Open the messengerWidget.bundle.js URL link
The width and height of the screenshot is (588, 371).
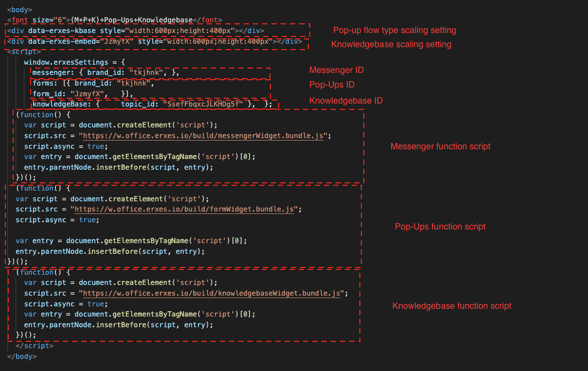pos(203,136)
